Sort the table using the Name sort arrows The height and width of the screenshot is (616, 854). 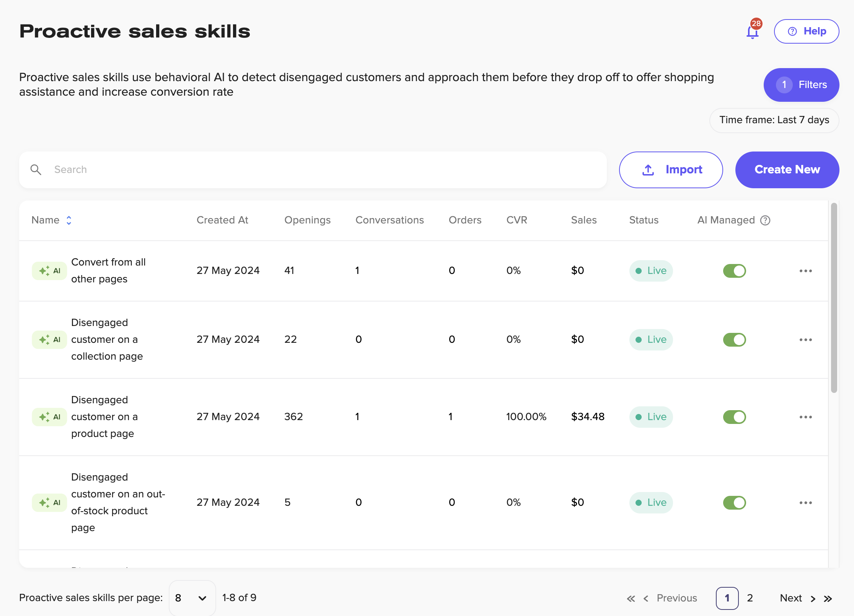coord(69,220)
